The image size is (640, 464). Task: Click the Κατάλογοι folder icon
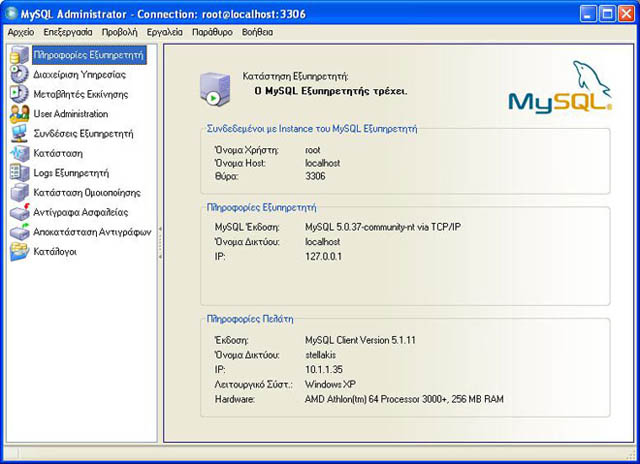(20, 251)
